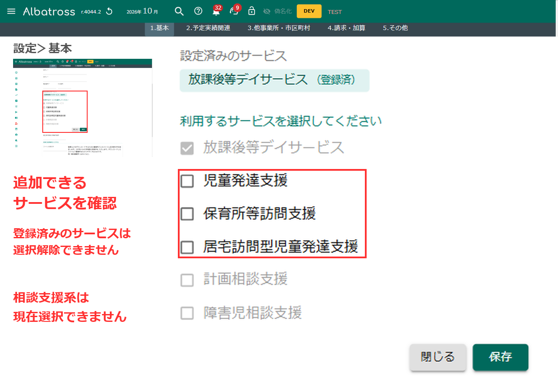Open the settings screen thumbnail image
The image size is (558, 392).
(83, 108)
